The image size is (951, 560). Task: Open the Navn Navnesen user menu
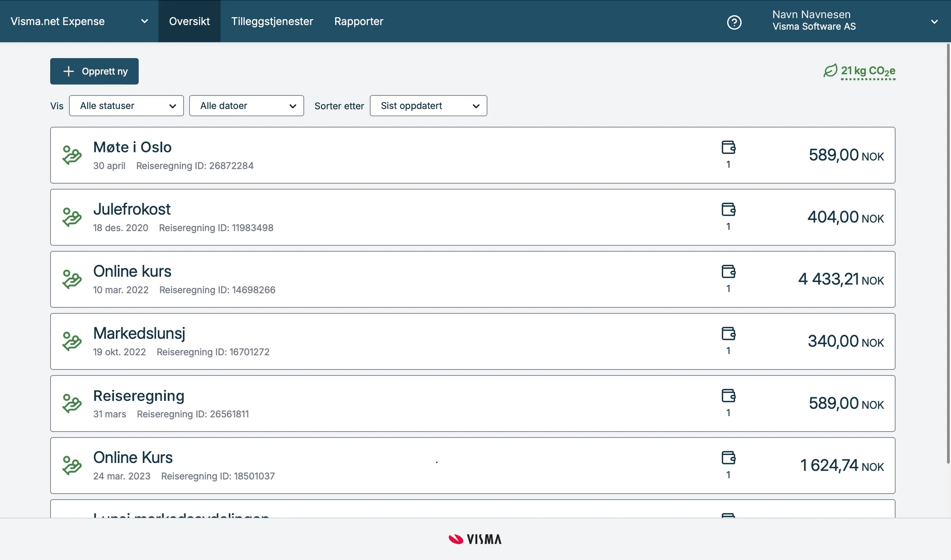[854, 21]
